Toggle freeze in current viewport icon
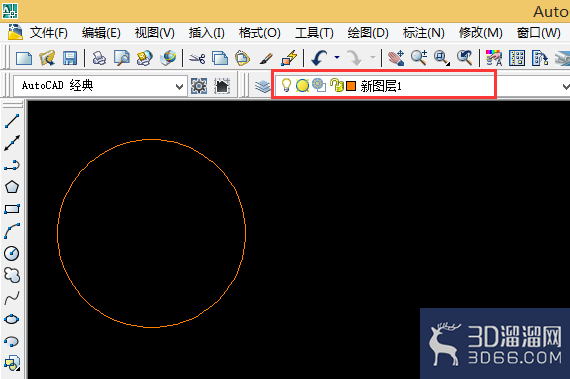This screenshot has height=379, width=570. (319, 85)
